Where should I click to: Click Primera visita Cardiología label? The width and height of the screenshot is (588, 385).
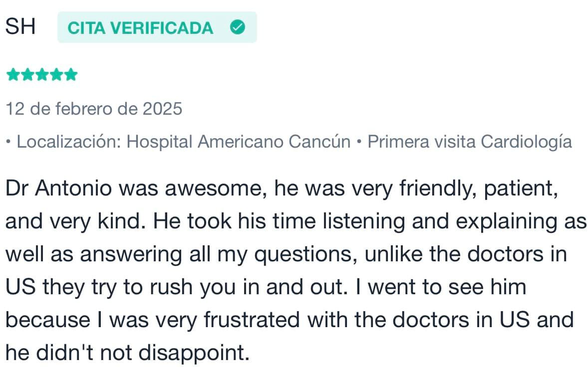470,142
